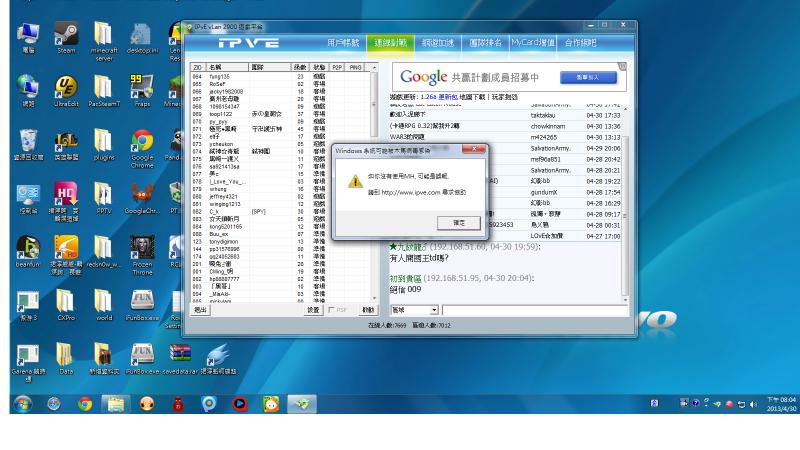
Task: Select the world folder on the desktop
Action: pos(104,305)
